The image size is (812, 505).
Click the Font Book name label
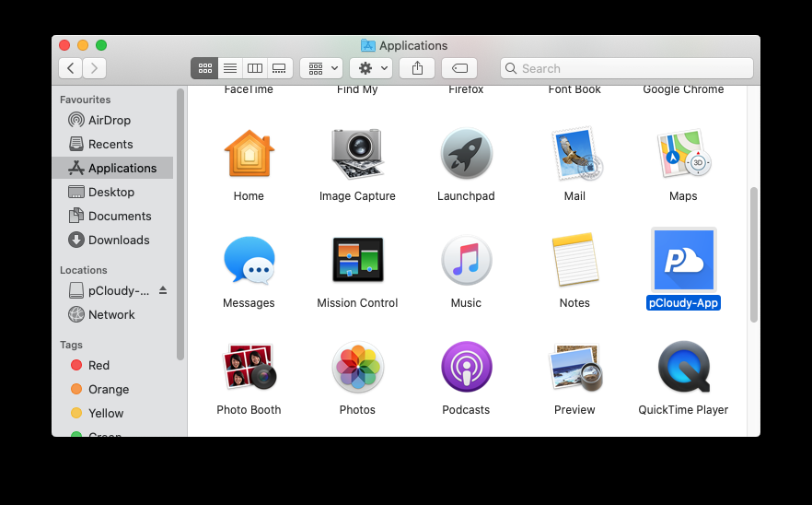pos(574,89)
